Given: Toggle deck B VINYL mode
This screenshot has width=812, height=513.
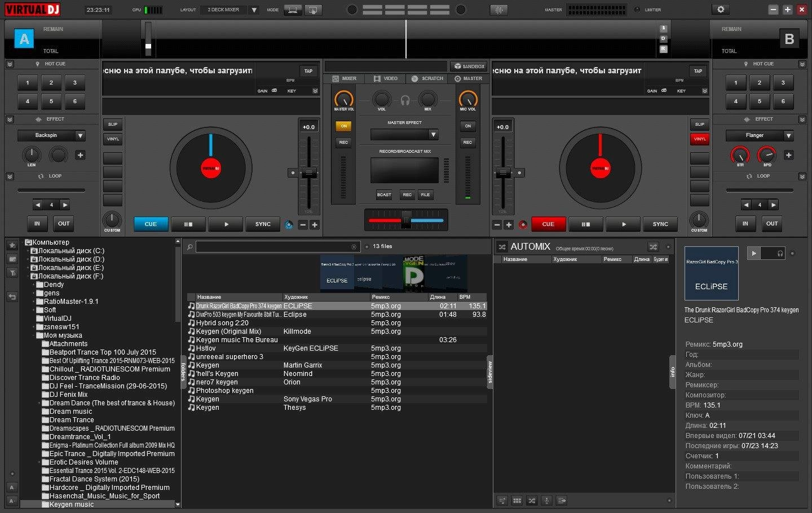Looking at the screenshot, I should 700,139.
